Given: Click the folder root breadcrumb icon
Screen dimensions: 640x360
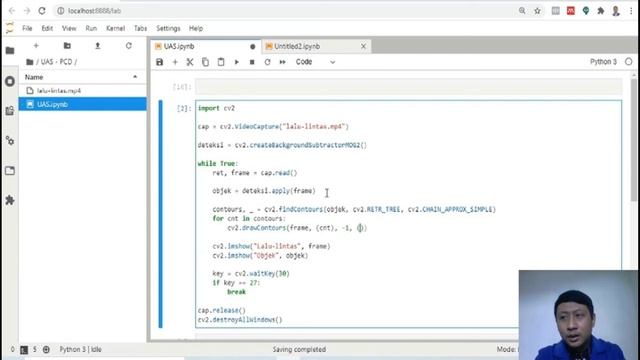Looking at the screenshot, I should coord(29,62).
